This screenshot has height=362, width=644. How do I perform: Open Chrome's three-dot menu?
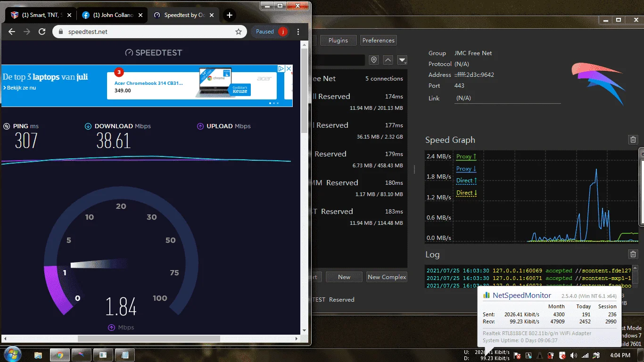point(298,32)
